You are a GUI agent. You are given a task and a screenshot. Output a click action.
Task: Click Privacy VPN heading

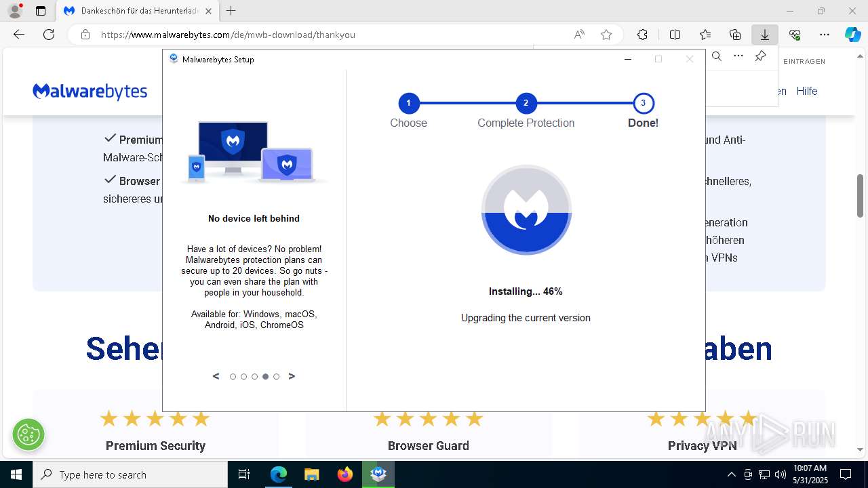[x=702, y=445]
